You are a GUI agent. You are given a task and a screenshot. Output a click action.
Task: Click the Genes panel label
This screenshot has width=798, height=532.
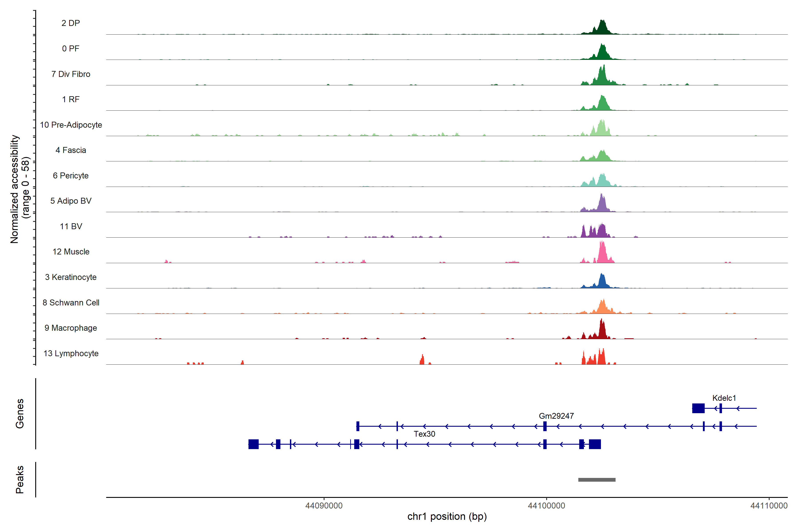coord(20,414)
